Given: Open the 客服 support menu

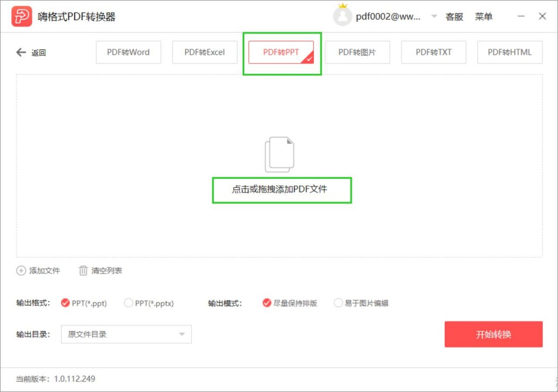Looking at the screenshot, I should pos(454,17).
